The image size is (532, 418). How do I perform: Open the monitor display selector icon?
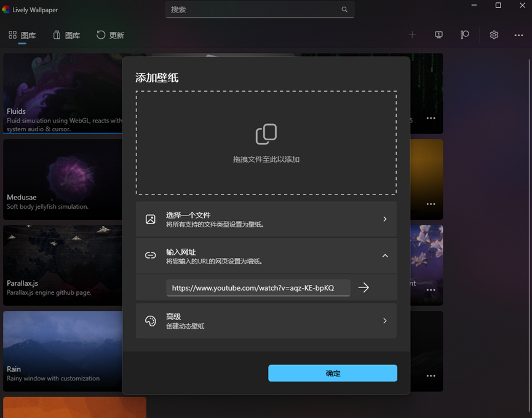(x=439, y=35)
